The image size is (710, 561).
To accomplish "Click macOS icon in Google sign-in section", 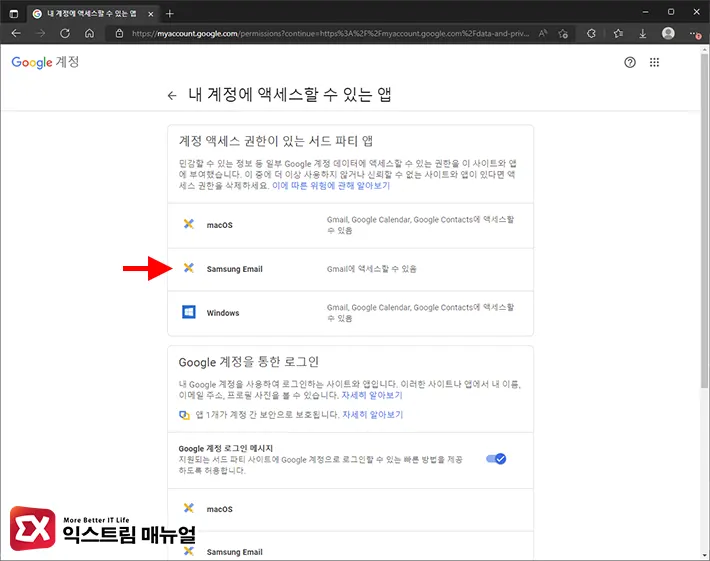I will [x=189, y=508].
